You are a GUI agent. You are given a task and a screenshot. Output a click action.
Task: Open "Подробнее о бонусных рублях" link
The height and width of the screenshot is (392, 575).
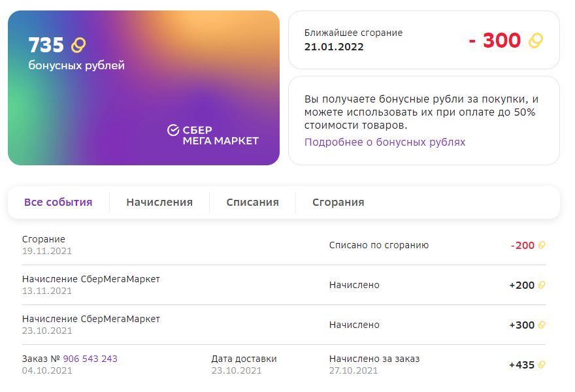click(x=385, y=142)
